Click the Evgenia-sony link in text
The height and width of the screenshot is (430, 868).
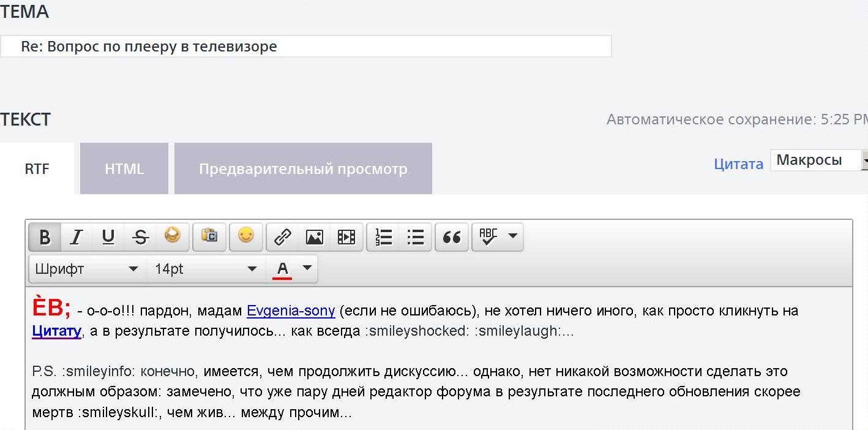click(x=291, y=311)
